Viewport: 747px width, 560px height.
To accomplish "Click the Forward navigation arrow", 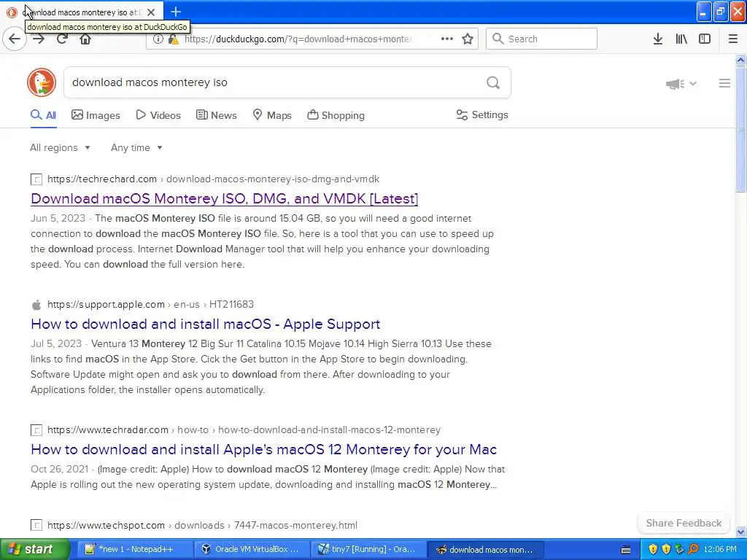I will [x=39, y=39].
